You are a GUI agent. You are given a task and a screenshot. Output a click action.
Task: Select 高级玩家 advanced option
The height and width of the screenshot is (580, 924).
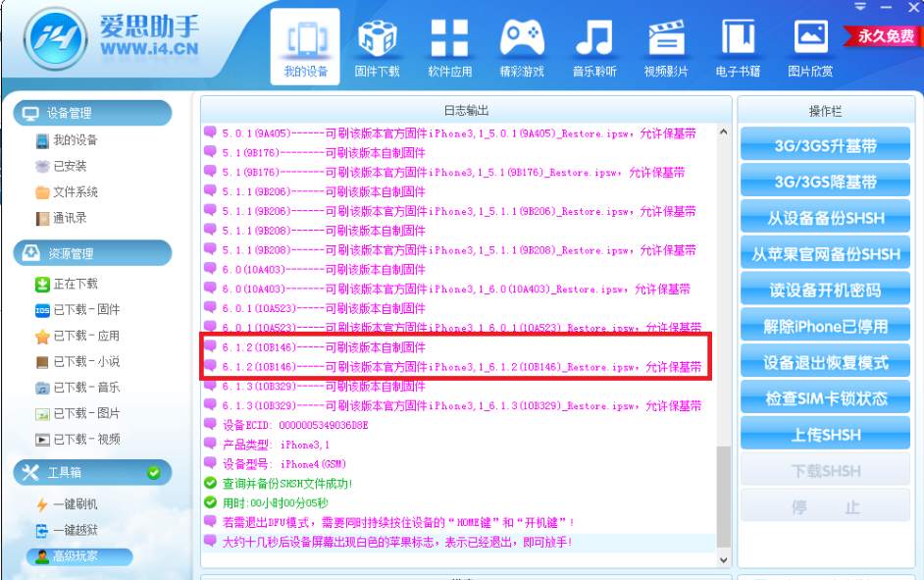pyautogui.click(x=79, y=556)
